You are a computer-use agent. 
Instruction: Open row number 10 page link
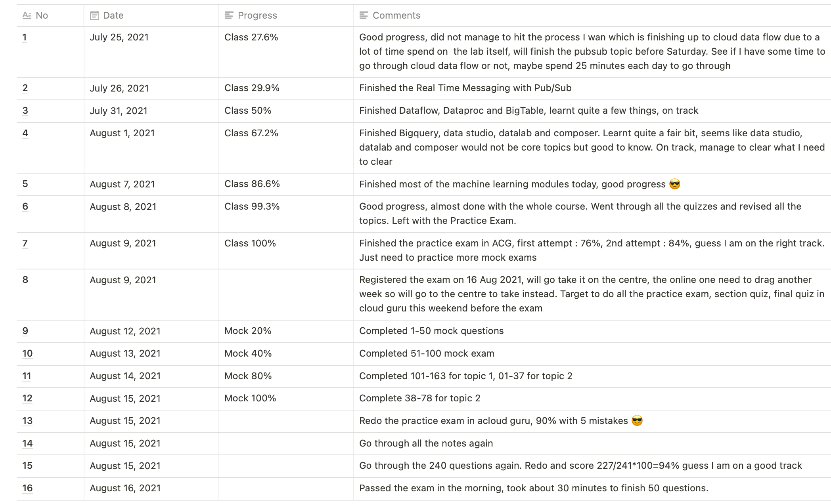[27, 353]
